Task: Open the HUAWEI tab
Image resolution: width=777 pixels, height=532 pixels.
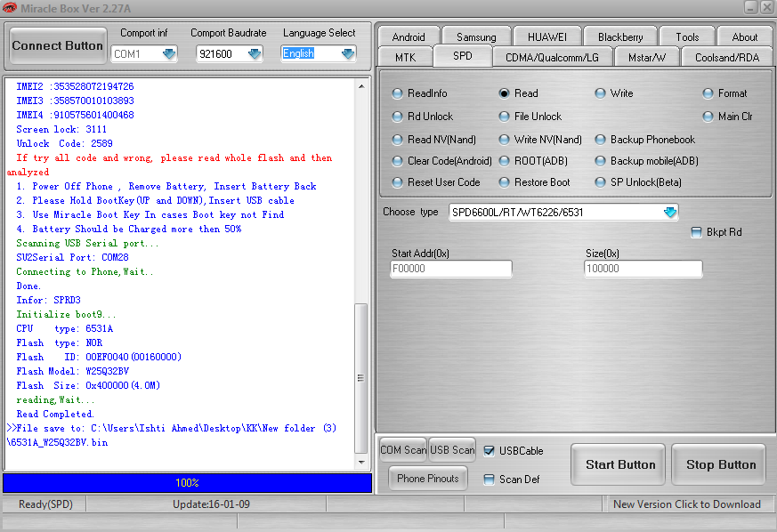Action: (547, 37)
